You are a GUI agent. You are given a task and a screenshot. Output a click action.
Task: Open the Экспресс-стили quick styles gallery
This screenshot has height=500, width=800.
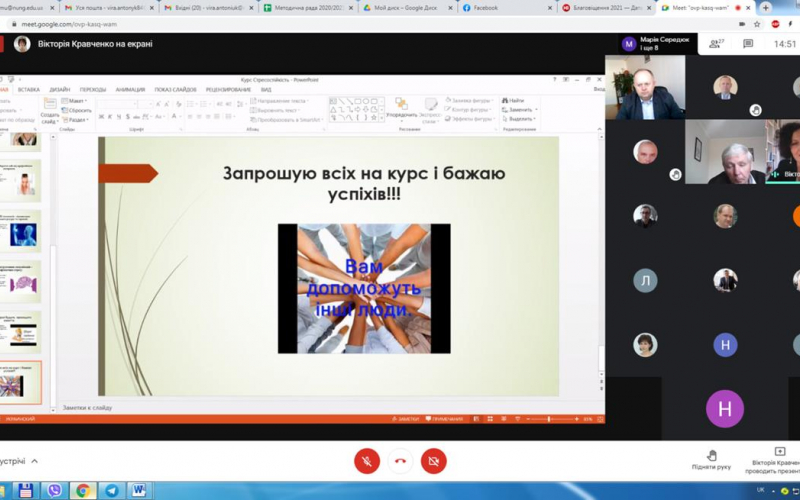pos(430,110)
